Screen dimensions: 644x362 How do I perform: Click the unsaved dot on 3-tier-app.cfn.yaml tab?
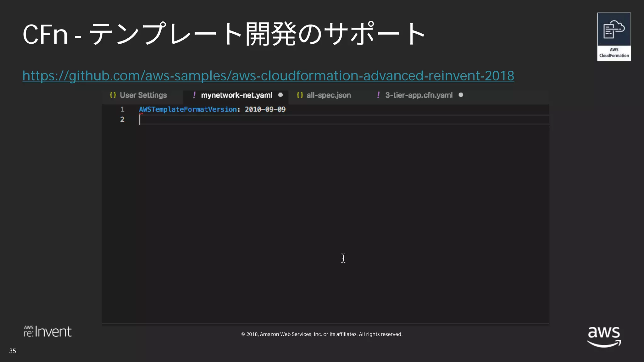tap(461, 95)
